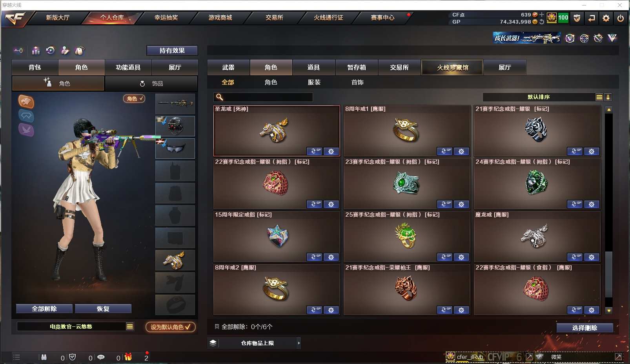The image size is (630, 364).
Task: Click the gift box icon in status bar
Action: (x=128, y=357)
